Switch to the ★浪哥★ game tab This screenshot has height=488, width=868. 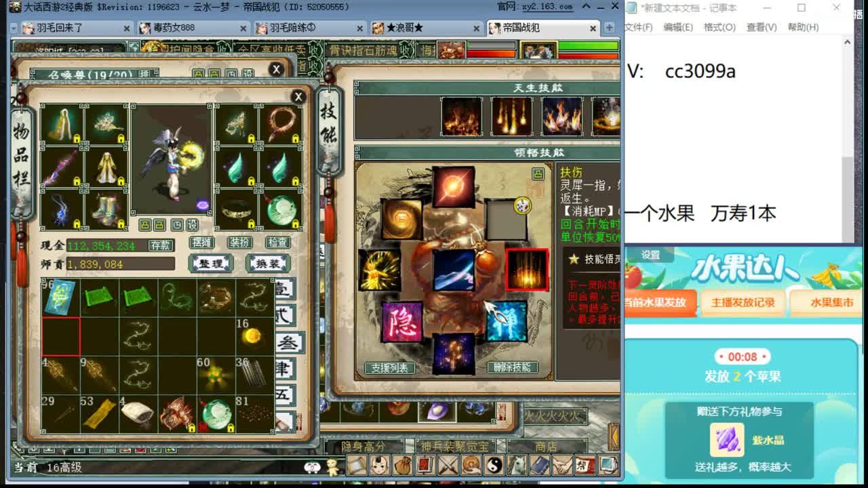click(427, 28)
